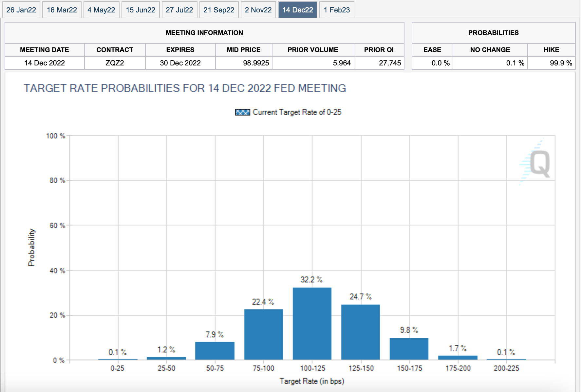The width and height of the screenshot is (581, 392).
Task: View the 15 Jun22 meeting tab
Action: (141, 10)
